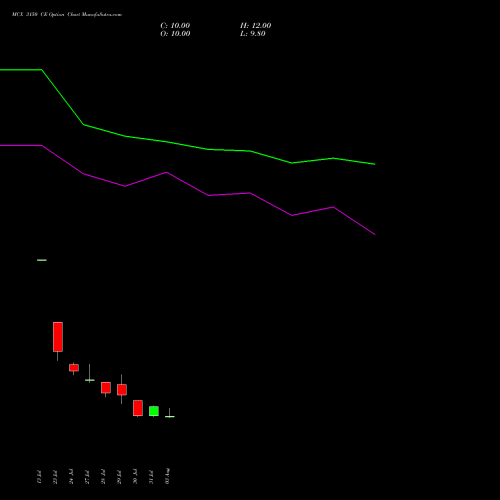The image size is (500, 500).
Task: Select the 24 Jul date label
Action: tap(71, 477)
